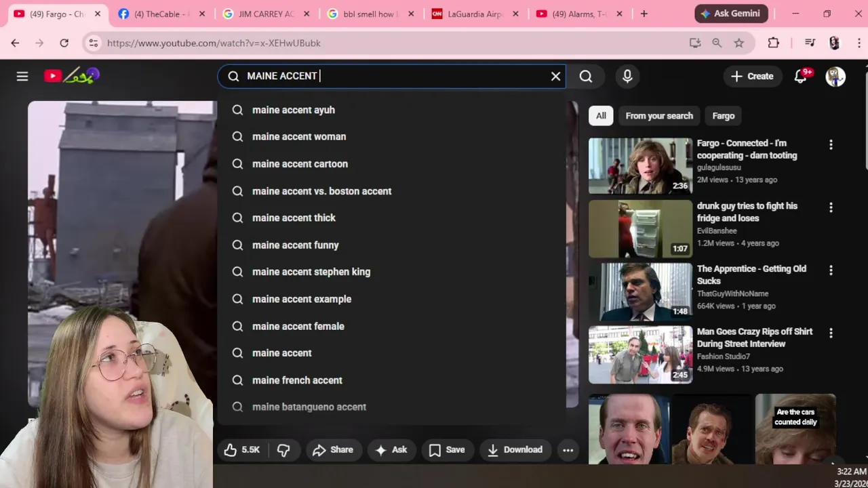
Task: Switch to bbl smell Google tab
Action: (370, 14)
